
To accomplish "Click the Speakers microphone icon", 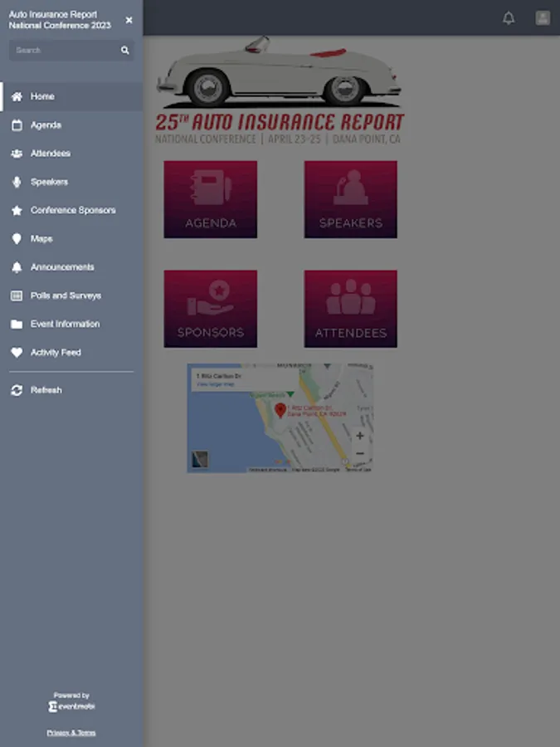I will click(17, 182).
